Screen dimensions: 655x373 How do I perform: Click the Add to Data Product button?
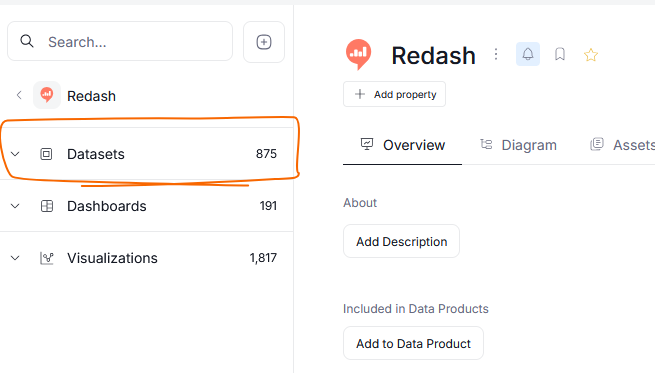point(413,343)
